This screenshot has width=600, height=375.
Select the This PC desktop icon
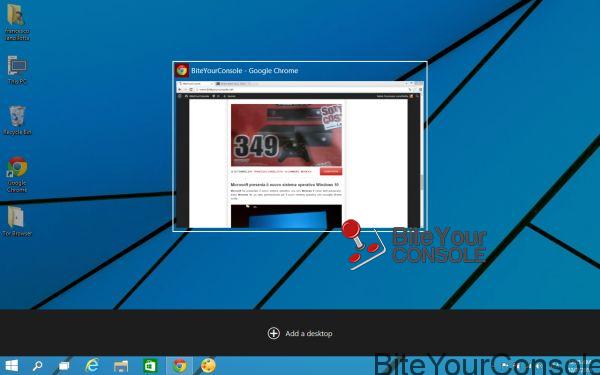tap(17, 70)
